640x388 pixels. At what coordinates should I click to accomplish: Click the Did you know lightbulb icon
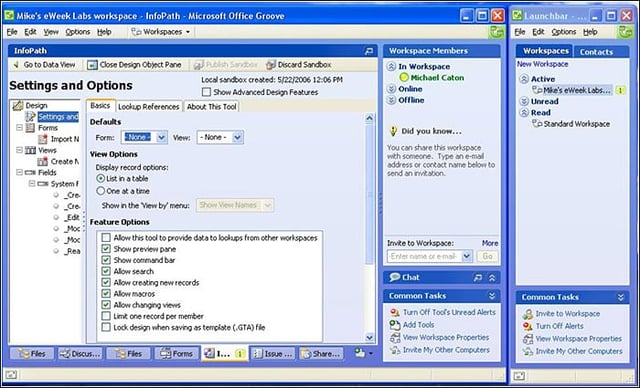pyautogui.click(x=393, y=131)
